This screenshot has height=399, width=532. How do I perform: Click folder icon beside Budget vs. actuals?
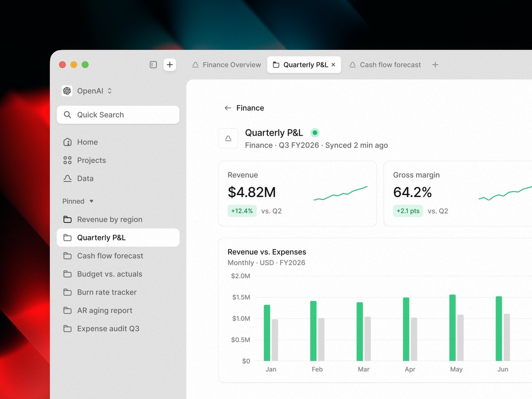pos(67,274)
